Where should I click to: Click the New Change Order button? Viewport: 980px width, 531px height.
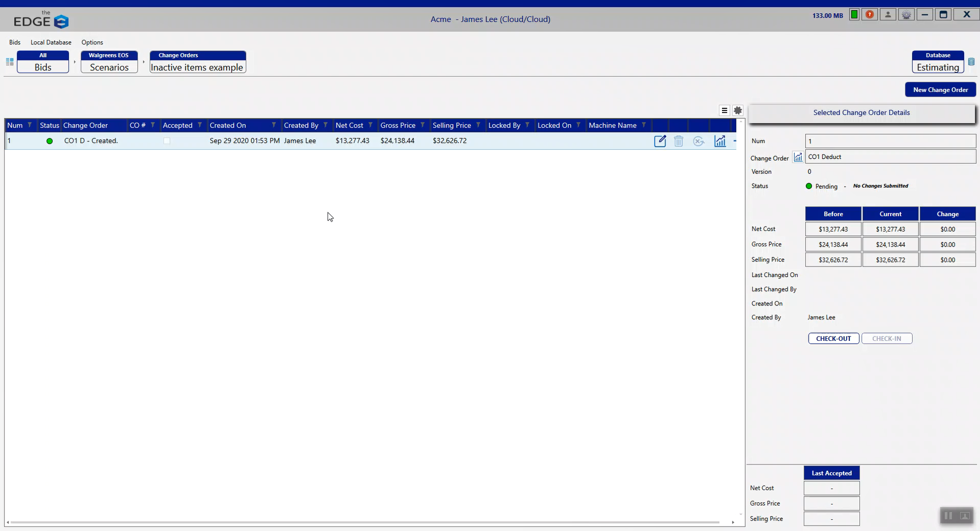click(940, 89)
